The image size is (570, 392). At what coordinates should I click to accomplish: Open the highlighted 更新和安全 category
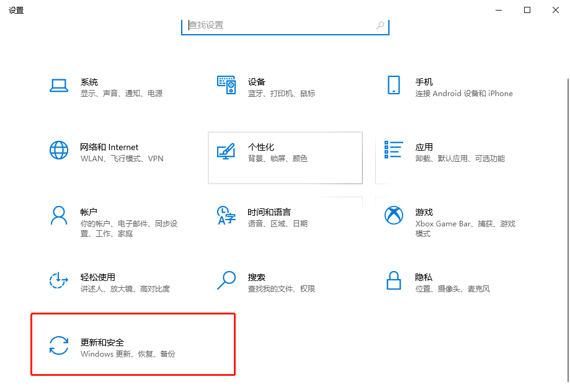pos(132,345)
